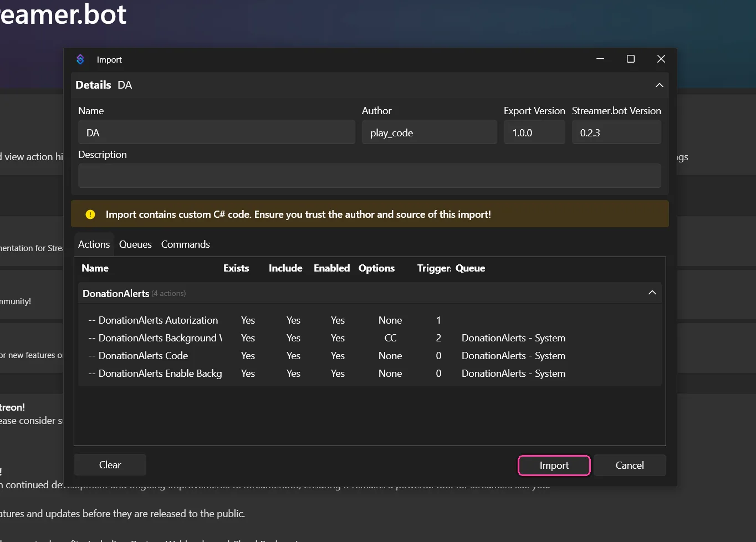Viewport: 756px width, 542px height.
Task: Click the Streamer.bot Version field 0.2.3
Action: 616,132
